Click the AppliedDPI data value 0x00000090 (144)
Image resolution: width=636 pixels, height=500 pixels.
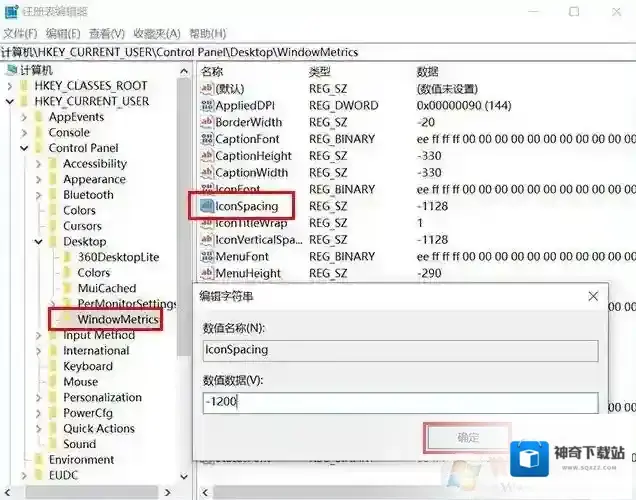click(464, 105)
